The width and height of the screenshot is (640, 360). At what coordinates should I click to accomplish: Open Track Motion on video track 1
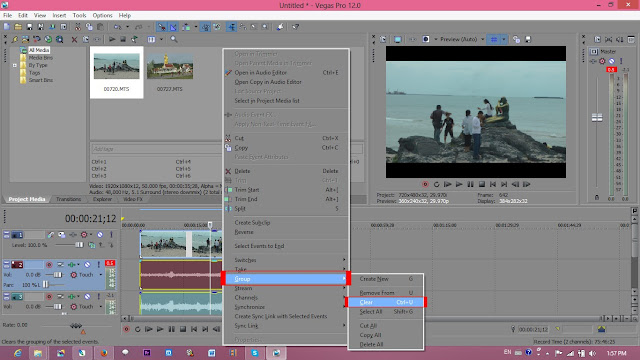click(62, 235)
